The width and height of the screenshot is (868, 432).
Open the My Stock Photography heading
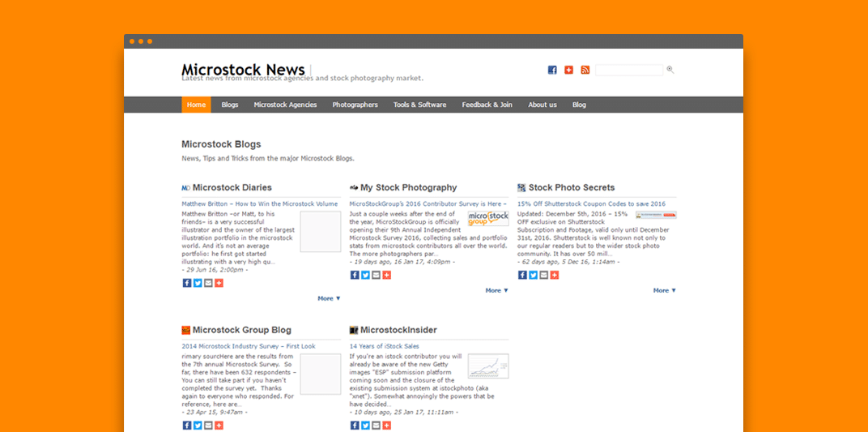[409, 188]
